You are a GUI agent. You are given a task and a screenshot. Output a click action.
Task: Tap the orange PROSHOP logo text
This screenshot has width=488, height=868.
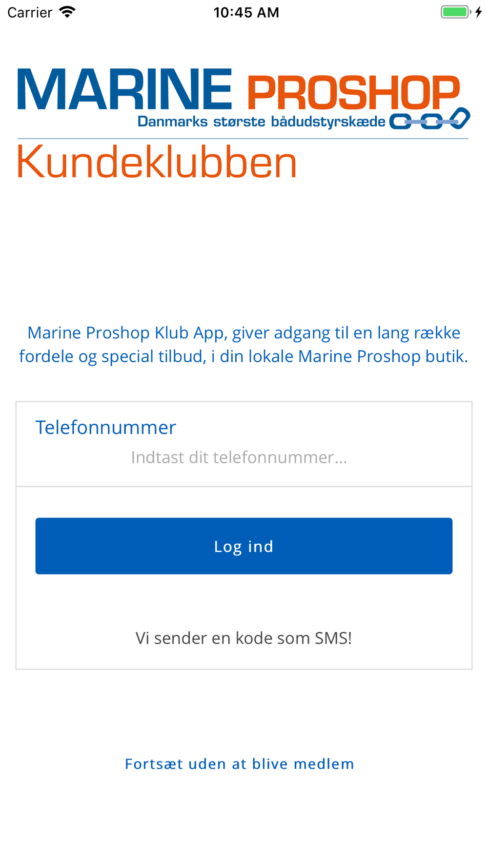354,92
